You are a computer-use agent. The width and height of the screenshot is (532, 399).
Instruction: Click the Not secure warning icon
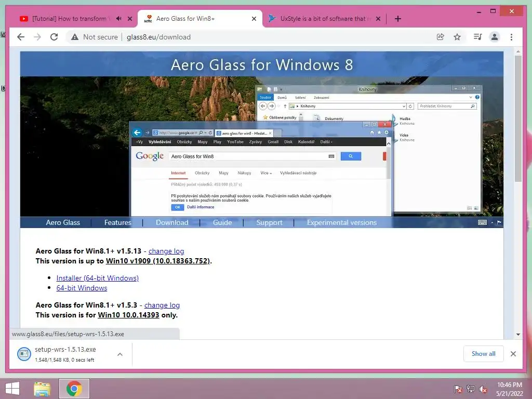tap(75, 37)
